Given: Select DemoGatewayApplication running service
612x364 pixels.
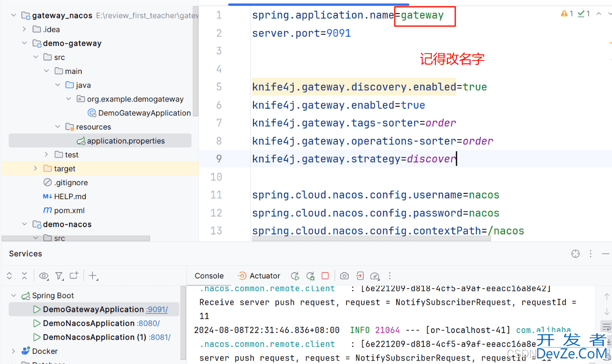Looking at the screenshot, I should [93, 309].
